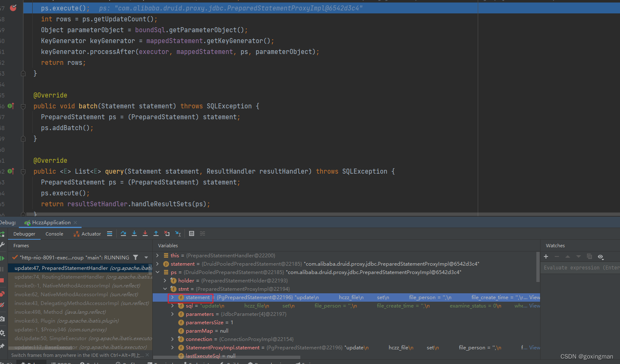Screen dimensions: 620x364
Task: Toggle the breakpoint on the ps.execute() line
Action: click(13, 8)
